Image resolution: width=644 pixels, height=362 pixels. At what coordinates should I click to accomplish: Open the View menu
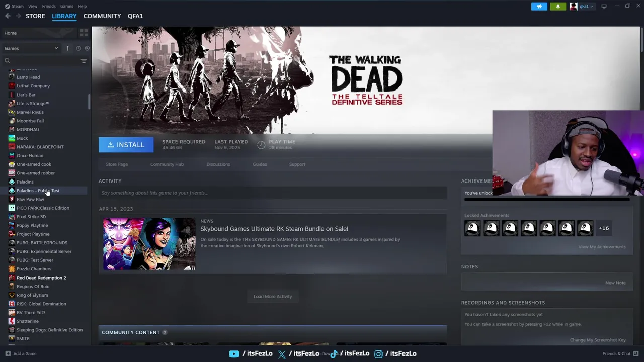click(33, 6)
